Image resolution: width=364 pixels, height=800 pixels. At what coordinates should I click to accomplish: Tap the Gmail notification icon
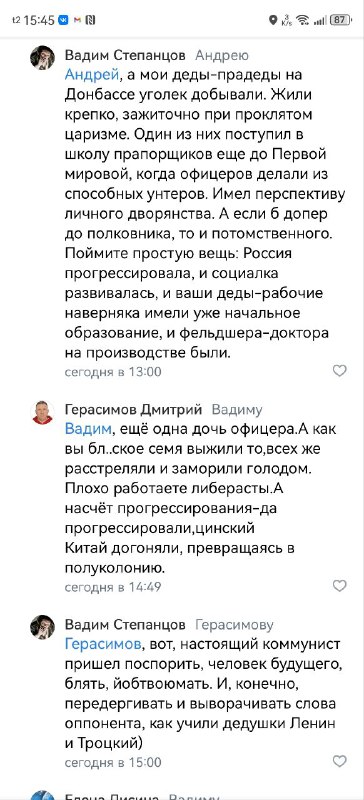pos(77,20)
